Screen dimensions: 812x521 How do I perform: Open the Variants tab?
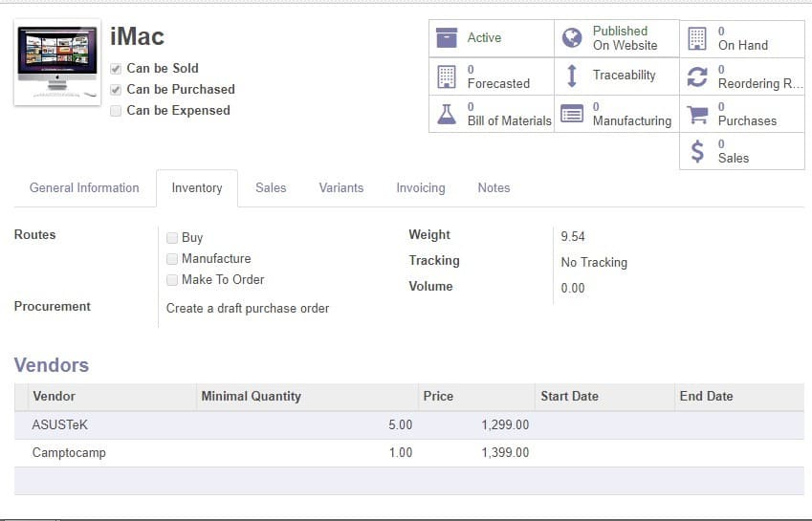[x=341, y=187]
